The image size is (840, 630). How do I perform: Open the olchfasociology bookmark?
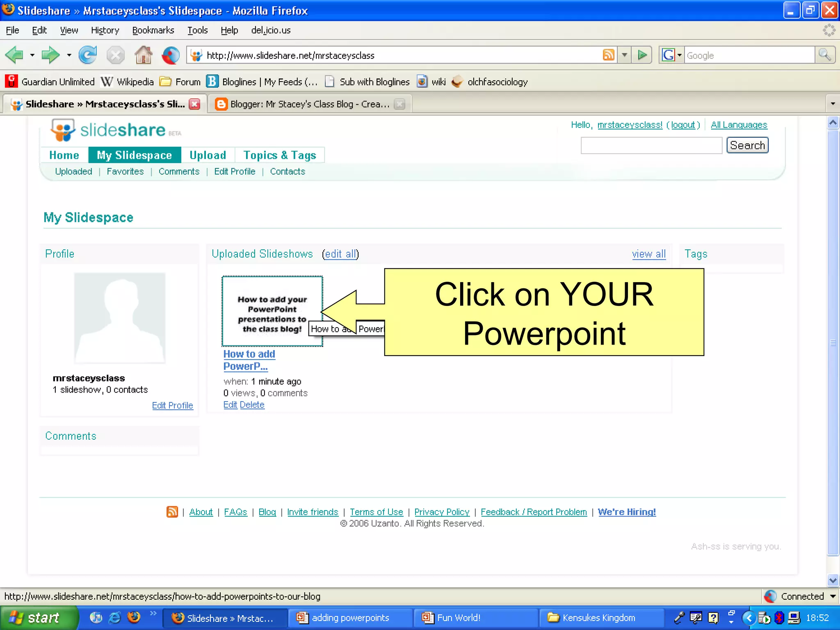pyautogui.click(x=490, y=82)
